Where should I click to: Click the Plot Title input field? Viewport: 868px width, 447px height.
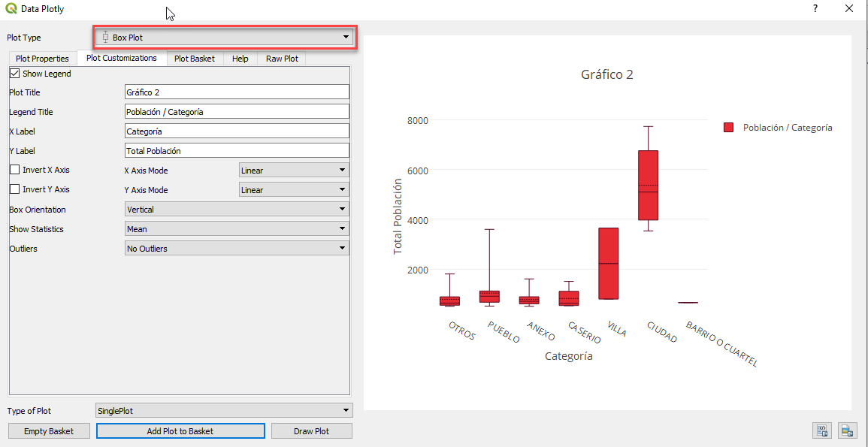coord(237,92)
